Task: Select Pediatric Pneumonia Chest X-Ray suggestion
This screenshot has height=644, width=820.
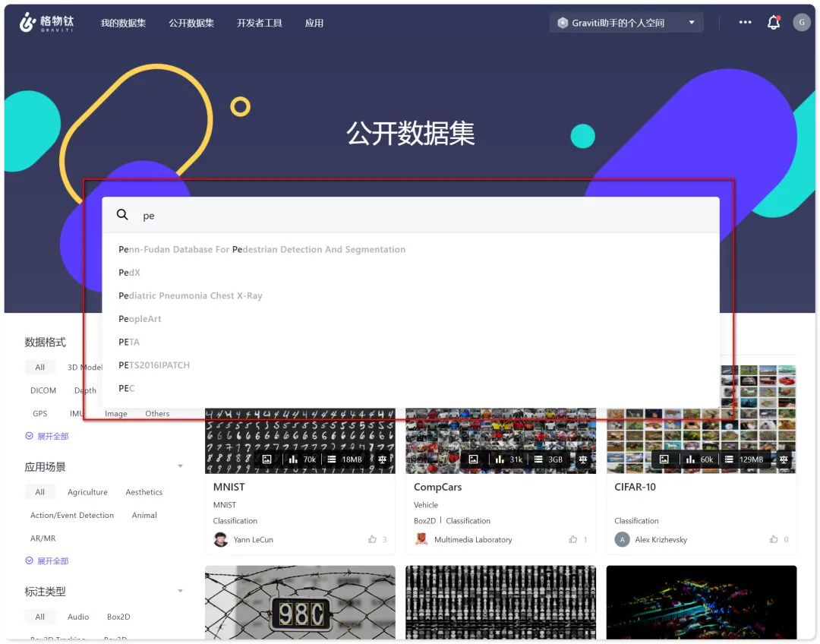Action: [411, 295]
